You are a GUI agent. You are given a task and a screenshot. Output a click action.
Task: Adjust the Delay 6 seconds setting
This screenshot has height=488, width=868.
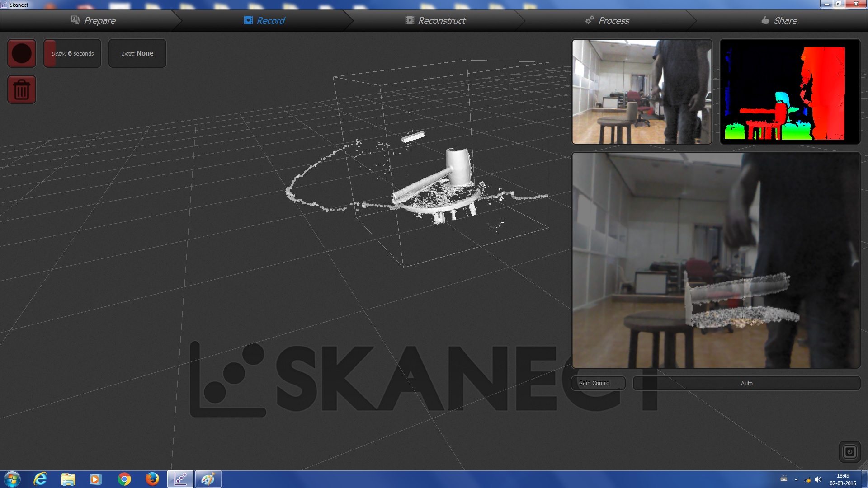72,53
